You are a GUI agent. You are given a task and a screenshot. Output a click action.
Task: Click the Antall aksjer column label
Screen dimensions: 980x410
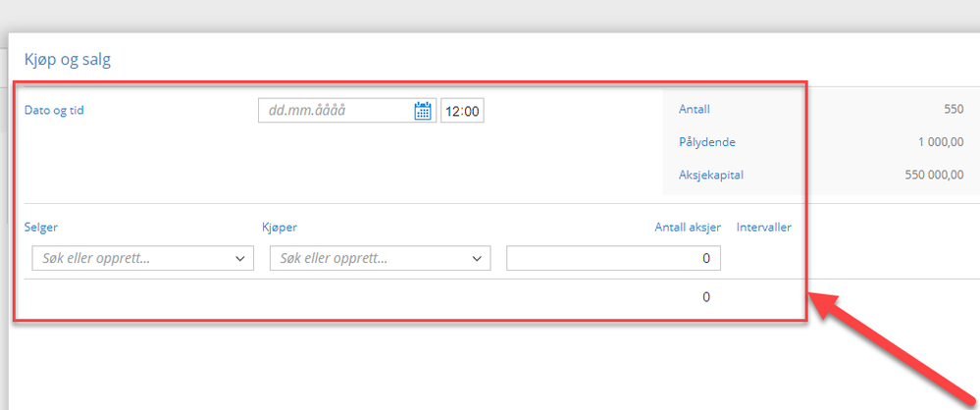click(688, 228)
